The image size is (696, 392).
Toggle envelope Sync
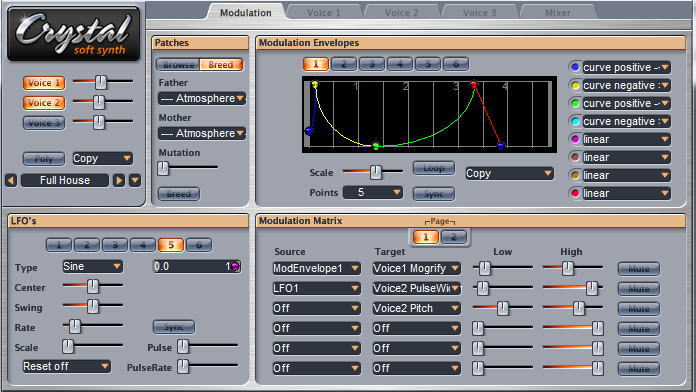point(434,194)
